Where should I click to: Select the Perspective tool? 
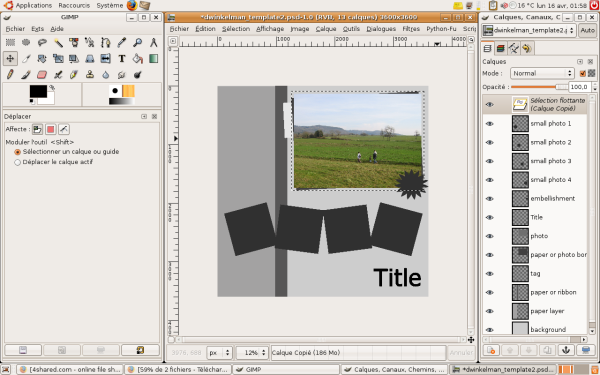(x=90, y=59)
